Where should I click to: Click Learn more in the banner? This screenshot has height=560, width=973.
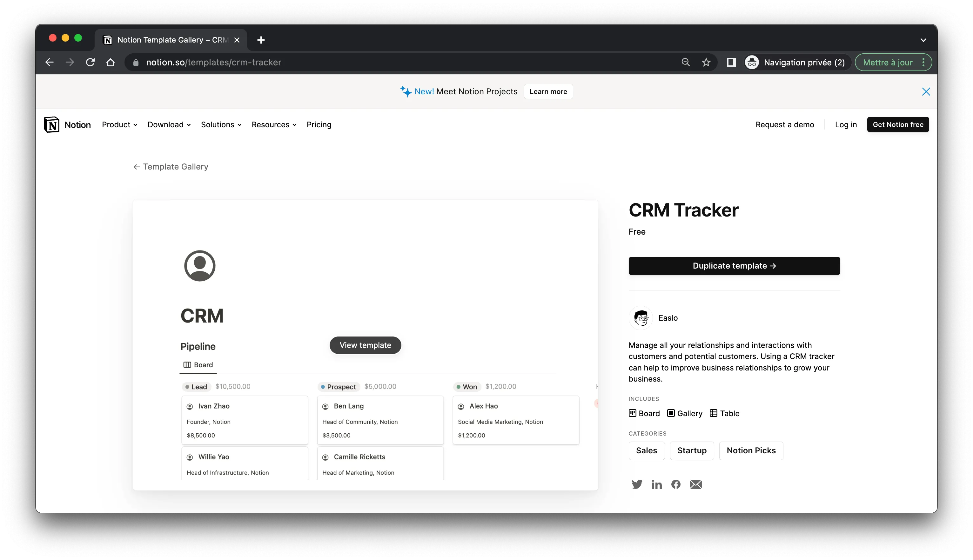pyautogui.click(x=548, y=91)
